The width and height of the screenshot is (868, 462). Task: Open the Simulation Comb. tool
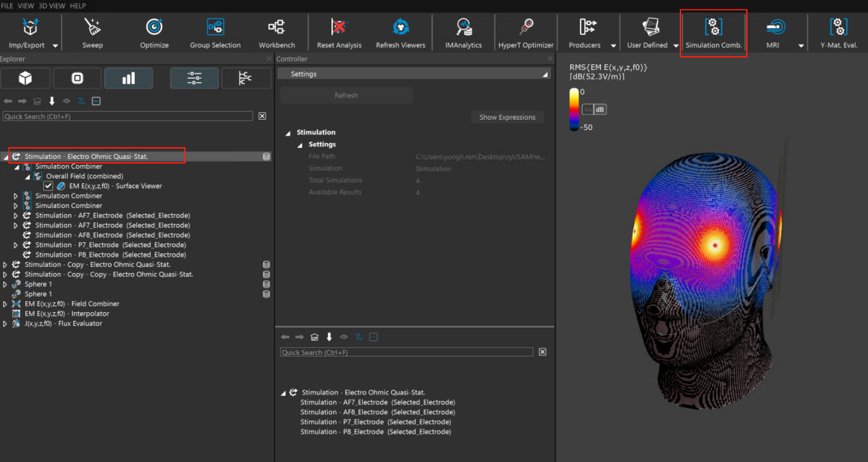pyautogui.click(x=713, y=27)
